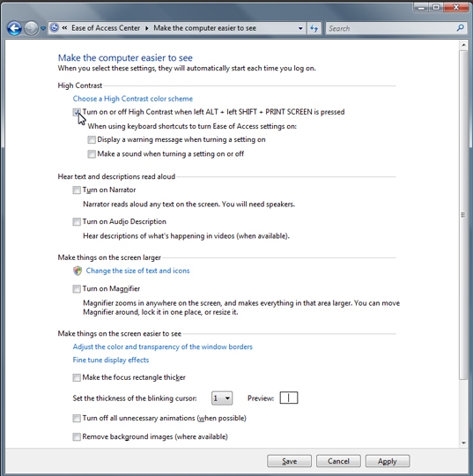This screenshot has width=473, height=476.
Task: Click the shield icon beside Change the size
Action: [78, 271]
